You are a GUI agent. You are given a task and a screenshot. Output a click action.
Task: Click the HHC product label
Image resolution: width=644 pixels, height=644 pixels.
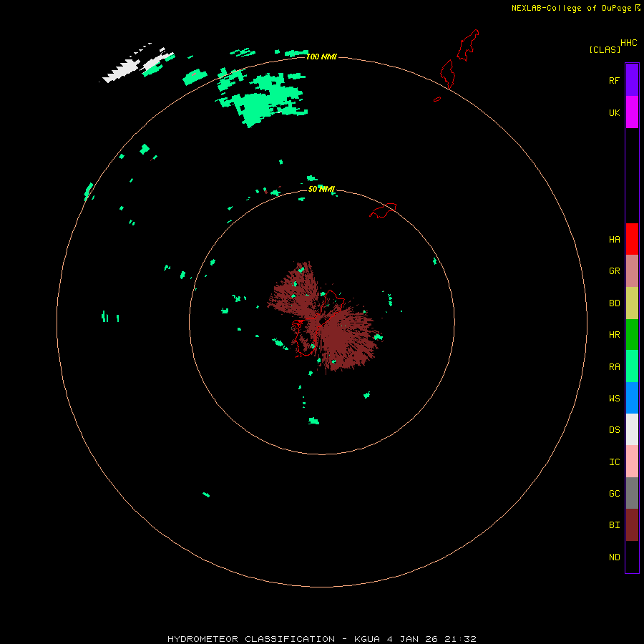(628, 43)
